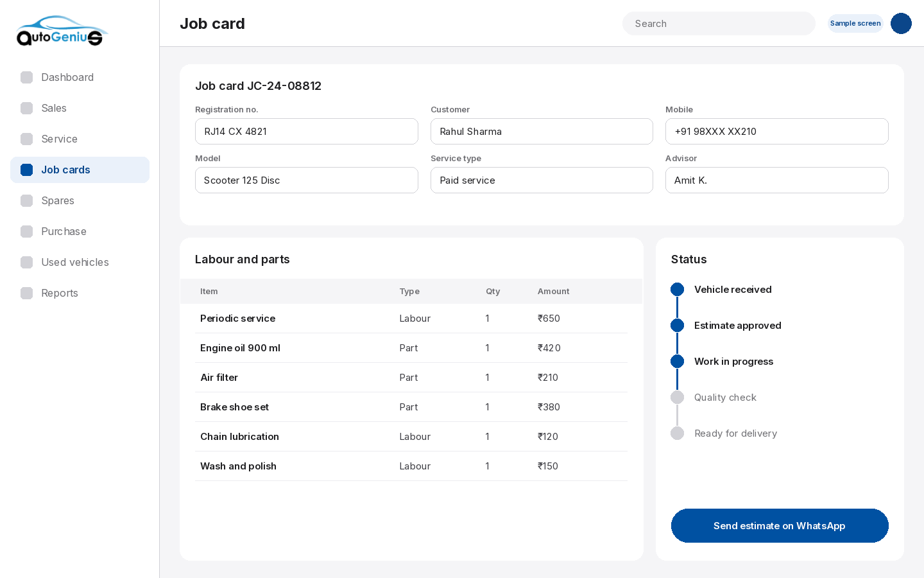Open the Spares menu item
Image resolution: width=924 pixels, height=578 pixels.
[x=80, y=200]
